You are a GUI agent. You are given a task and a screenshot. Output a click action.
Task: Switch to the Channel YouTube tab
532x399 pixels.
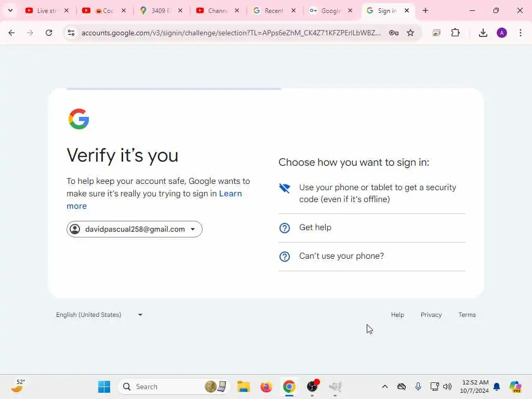(218, 10)
